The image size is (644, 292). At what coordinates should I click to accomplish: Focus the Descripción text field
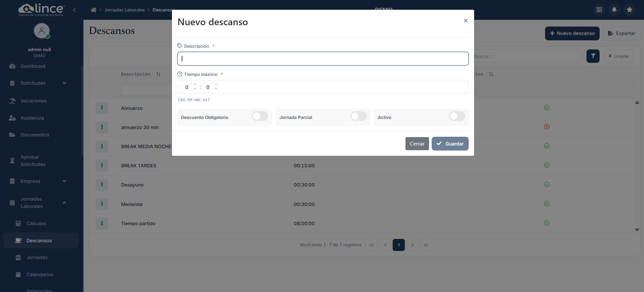click(x=323, y=58)
